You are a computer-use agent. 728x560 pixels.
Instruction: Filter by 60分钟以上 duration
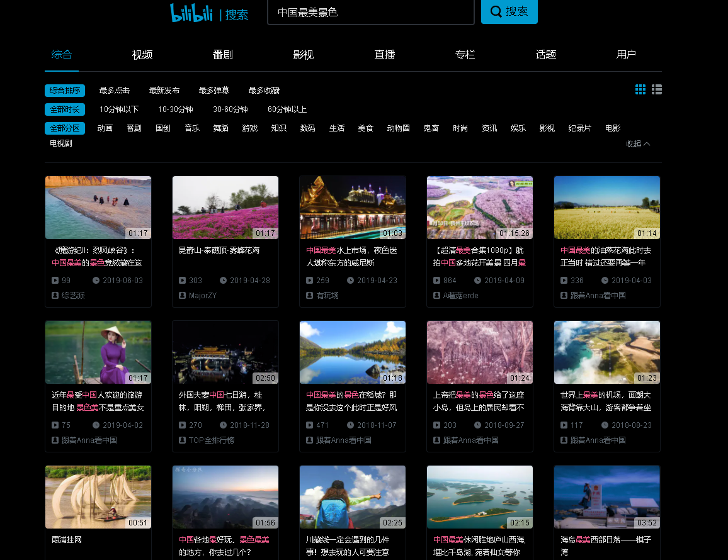click(287, 109)
